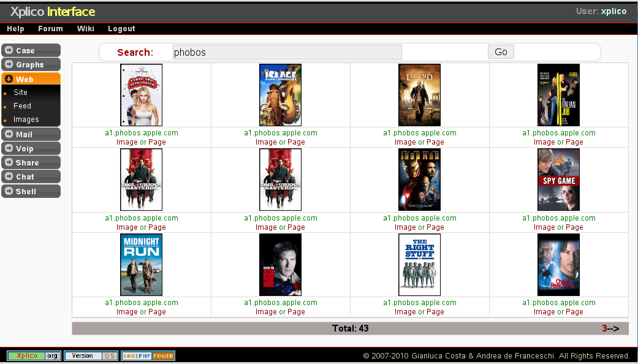The image size is (638, 364).
Task: Open the Clear and Present Danger thumbnail
Action: pos(280,265)
